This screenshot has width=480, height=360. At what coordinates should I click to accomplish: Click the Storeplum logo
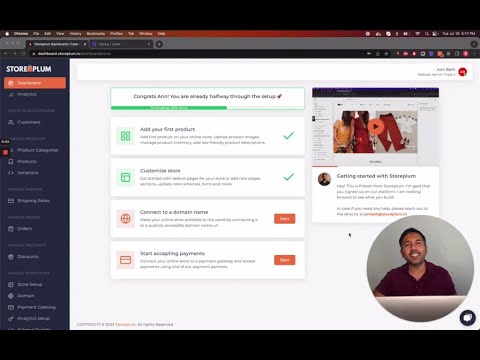coord(29,69)
